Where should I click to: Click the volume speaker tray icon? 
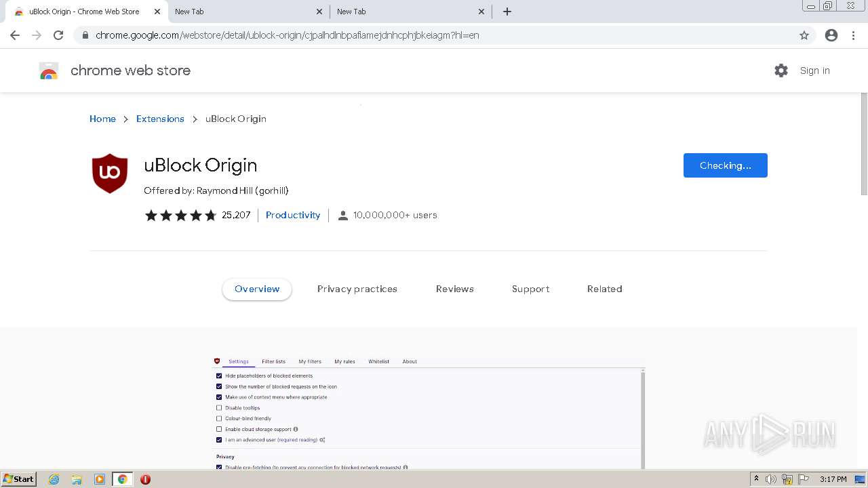(771, 479)
